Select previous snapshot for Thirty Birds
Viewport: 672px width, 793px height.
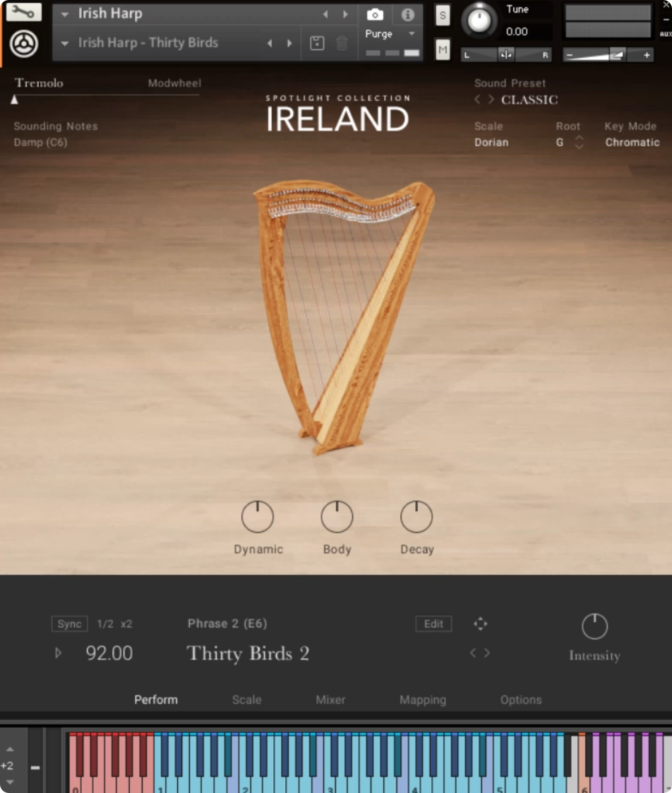pos(270,44)
